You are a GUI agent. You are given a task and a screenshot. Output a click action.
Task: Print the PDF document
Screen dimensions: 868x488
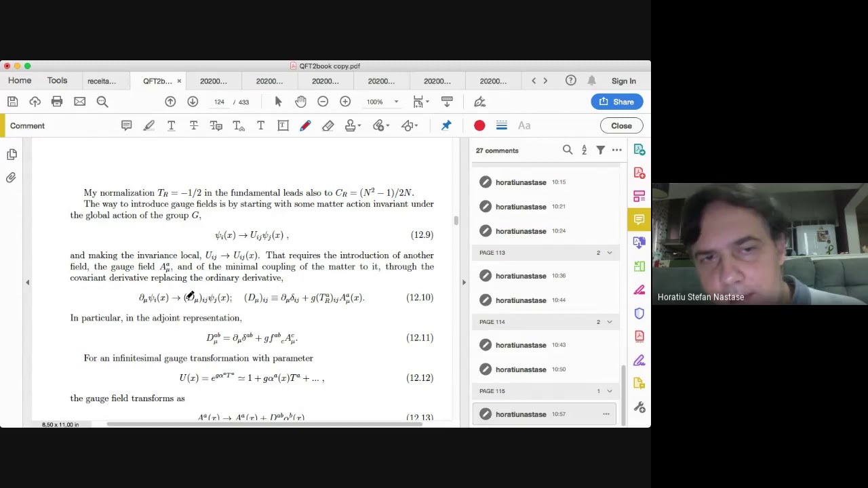57,102
